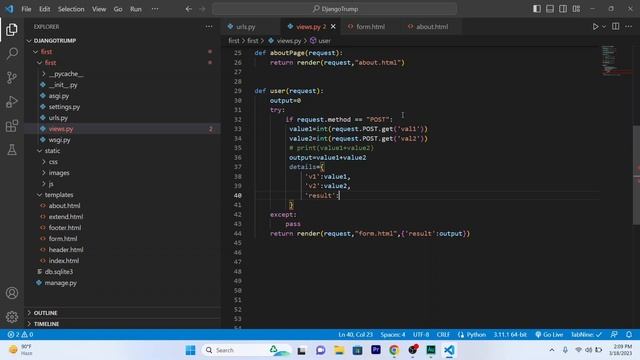Click the feedback icon in status bar
640x360 pixels.
[614, 334]
